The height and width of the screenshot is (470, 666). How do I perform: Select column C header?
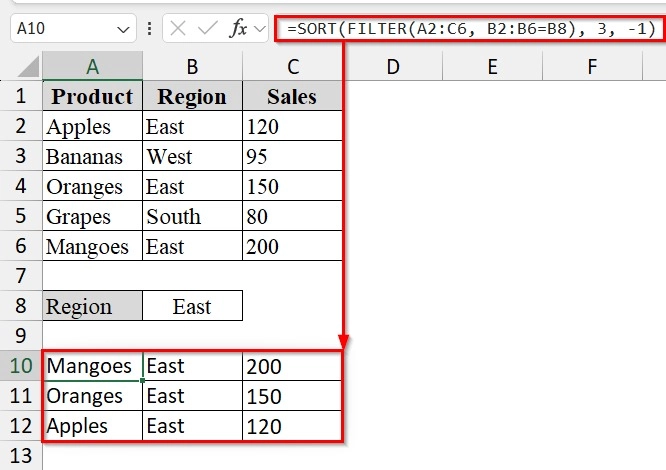point(292,67)
